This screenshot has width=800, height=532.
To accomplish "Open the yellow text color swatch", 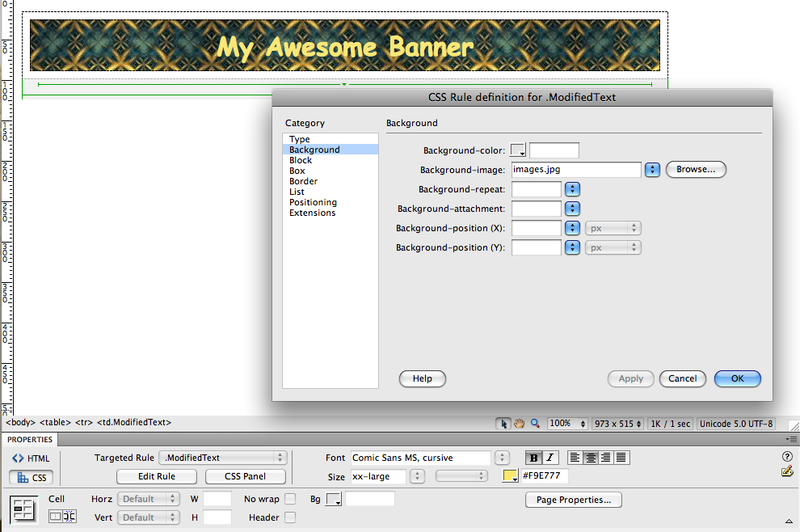I will tap(509, 476).
